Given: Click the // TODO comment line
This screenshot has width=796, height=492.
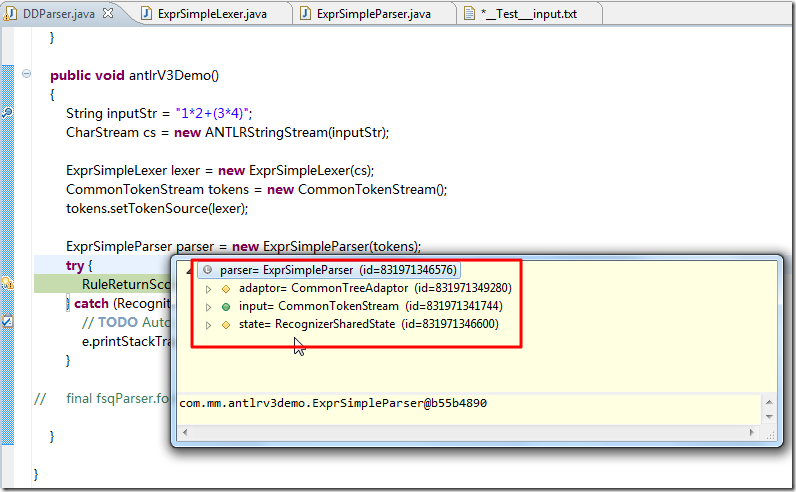Looking at the screenshot, I should 126,322.
